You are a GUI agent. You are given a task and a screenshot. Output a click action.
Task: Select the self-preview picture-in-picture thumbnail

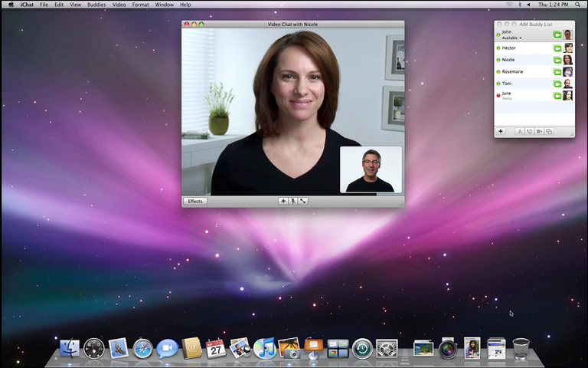371,169
